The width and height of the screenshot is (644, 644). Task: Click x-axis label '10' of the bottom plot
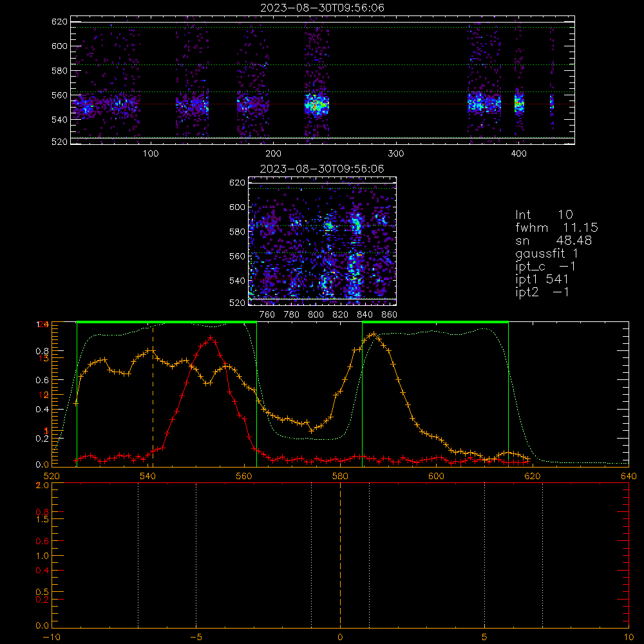(629, 638)
